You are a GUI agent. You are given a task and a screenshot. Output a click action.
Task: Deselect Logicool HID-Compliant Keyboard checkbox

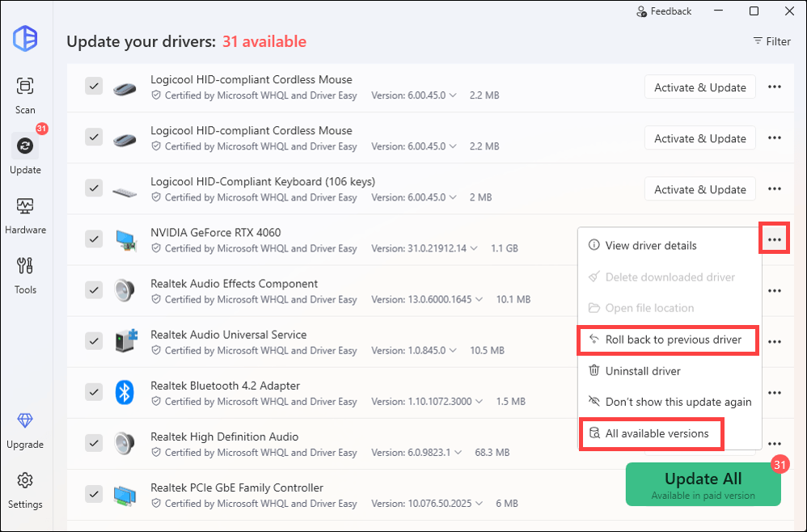point(94,188)
